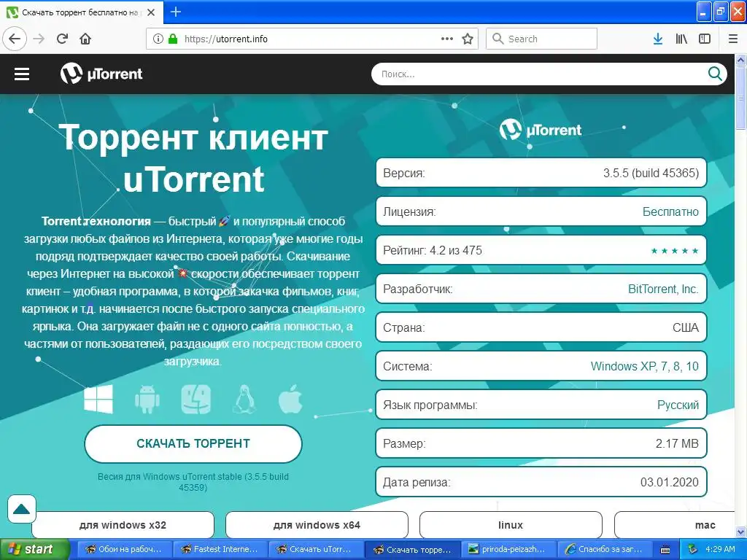Click the keyboard icon in system tray
747x560 pixels.
[665, 550]
